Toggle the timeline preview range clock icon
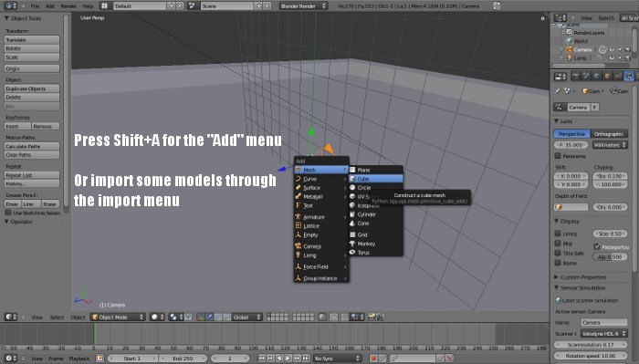 tap(100, 359)
